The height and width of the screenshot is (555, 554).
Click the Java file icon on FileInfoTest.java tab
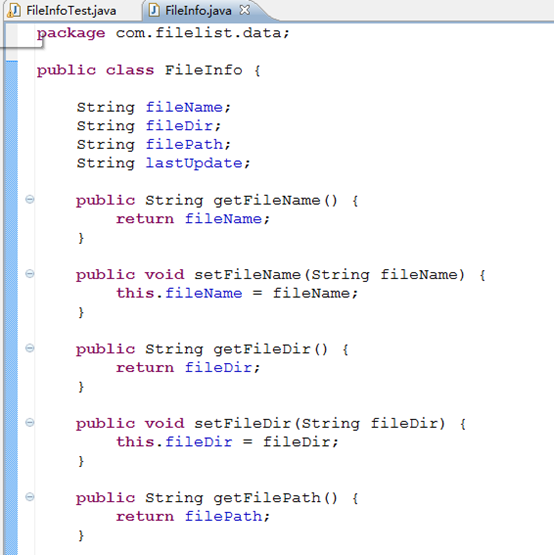[14, 11]
